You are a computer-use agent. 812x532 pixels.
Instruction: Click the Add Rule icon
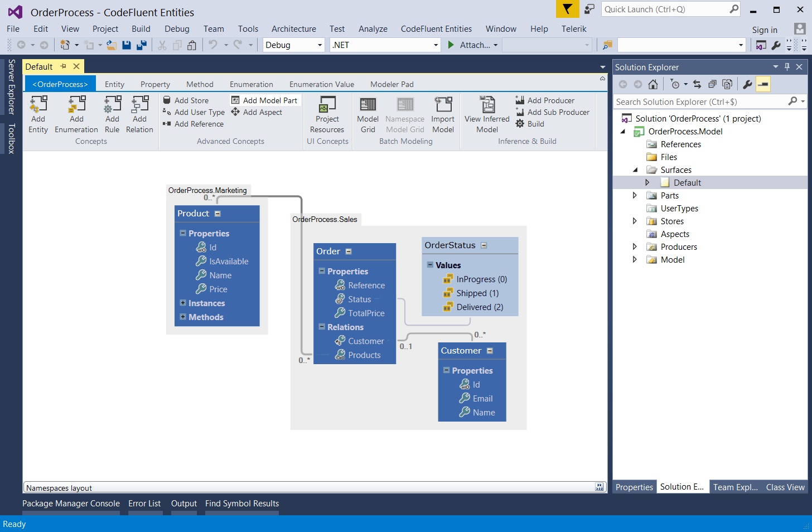112,105
